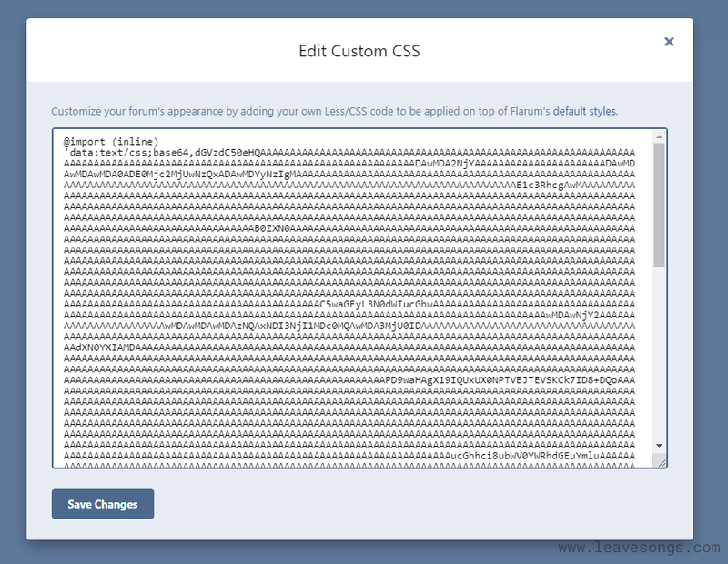Screen dimensions: 728x564
Task: Click the scrollbar track below the thumb
Action: point(659,353)
